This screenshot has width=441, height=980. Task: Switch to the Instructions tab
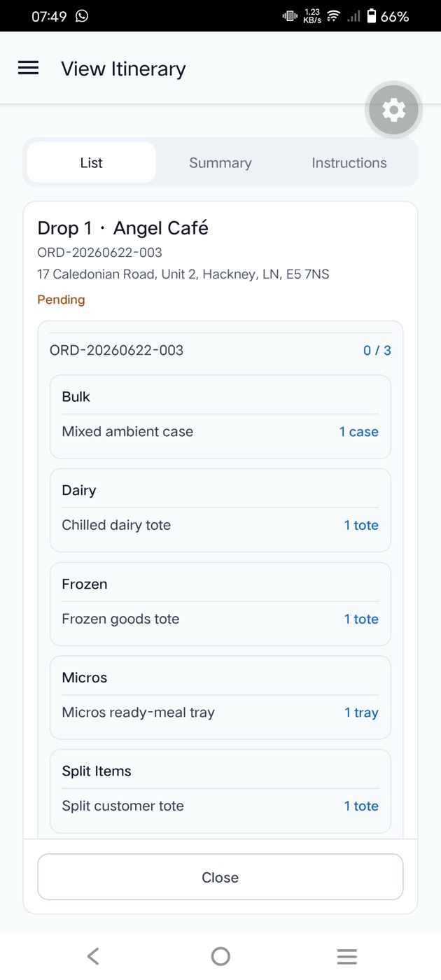coord(349,162)
